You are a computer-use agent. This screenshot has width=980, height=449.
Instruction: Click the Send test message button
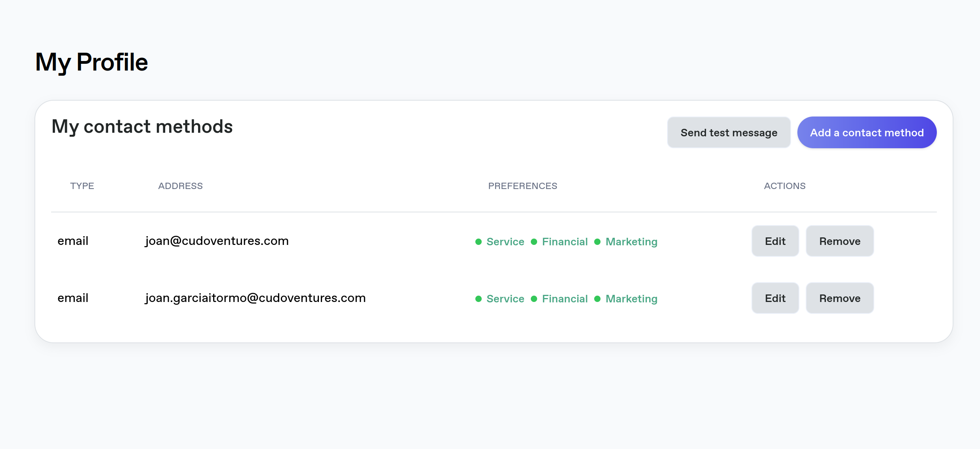[728, 133]
